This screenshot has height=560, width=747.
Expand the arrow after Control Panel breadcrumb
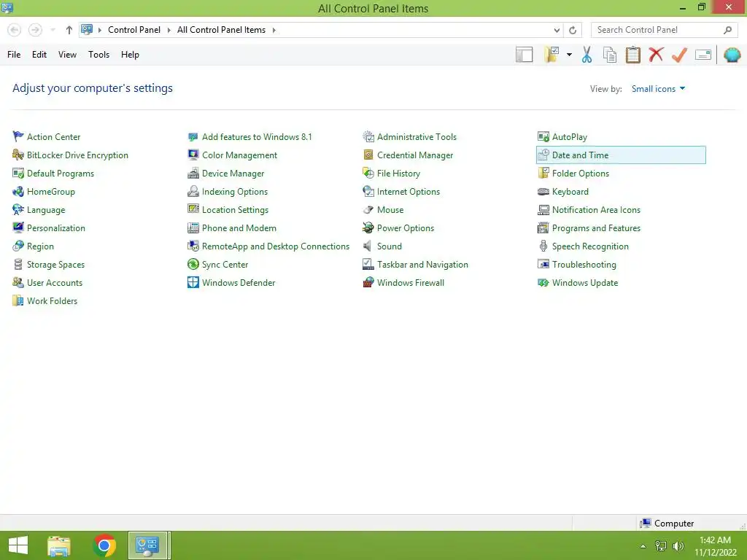pos(169,30)
